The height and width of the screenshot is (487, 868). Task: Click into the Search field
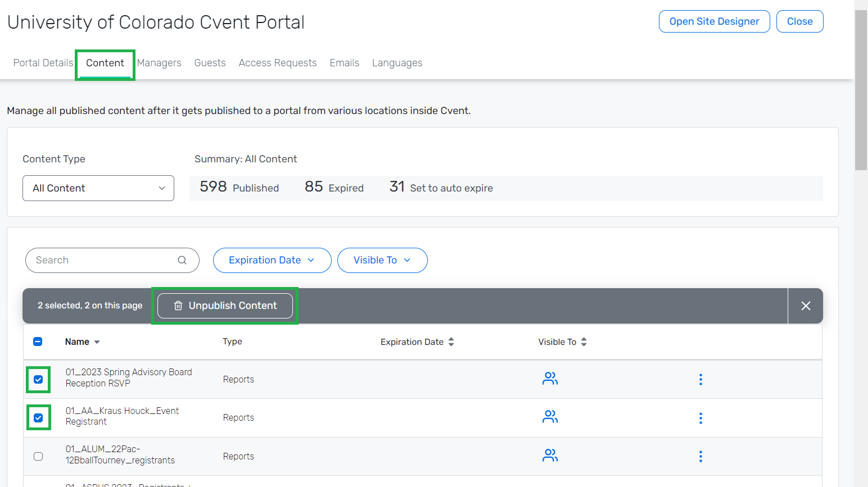click(x=112, y=260)
